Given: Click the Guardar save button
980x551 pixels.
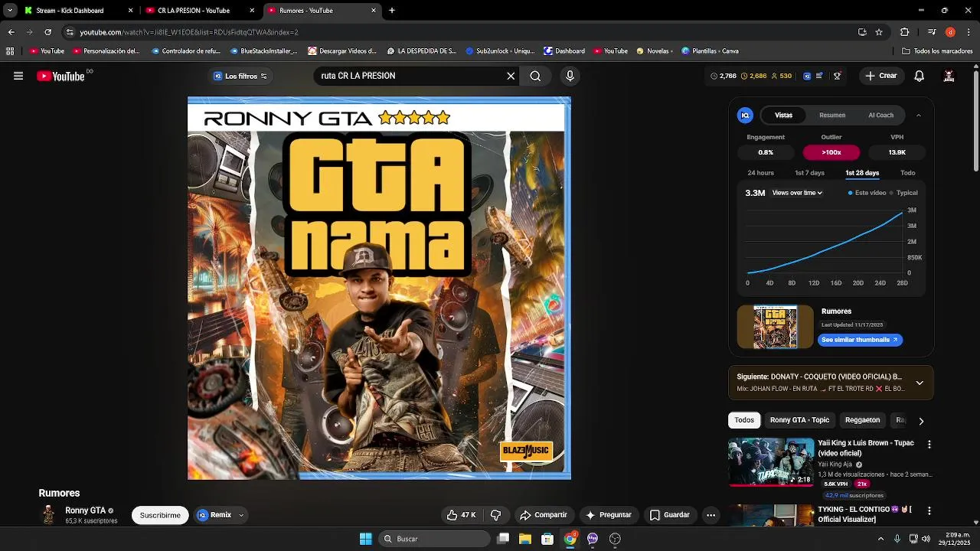Looking at the screenshot, I should point(670,515).
